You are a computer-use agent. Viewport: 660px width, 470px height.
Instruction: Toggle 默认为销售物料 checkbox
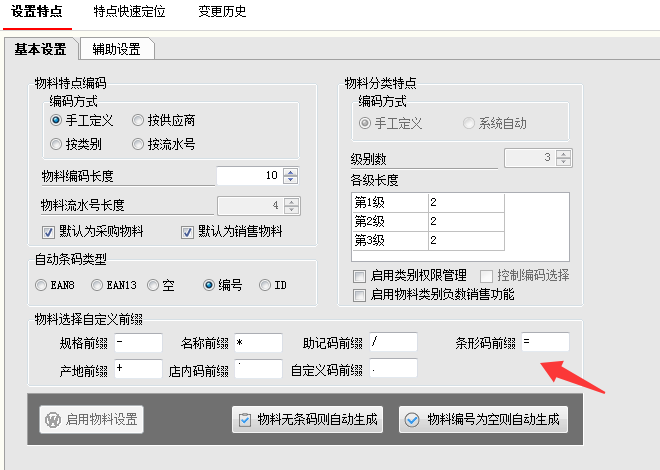tap(187, 232)
